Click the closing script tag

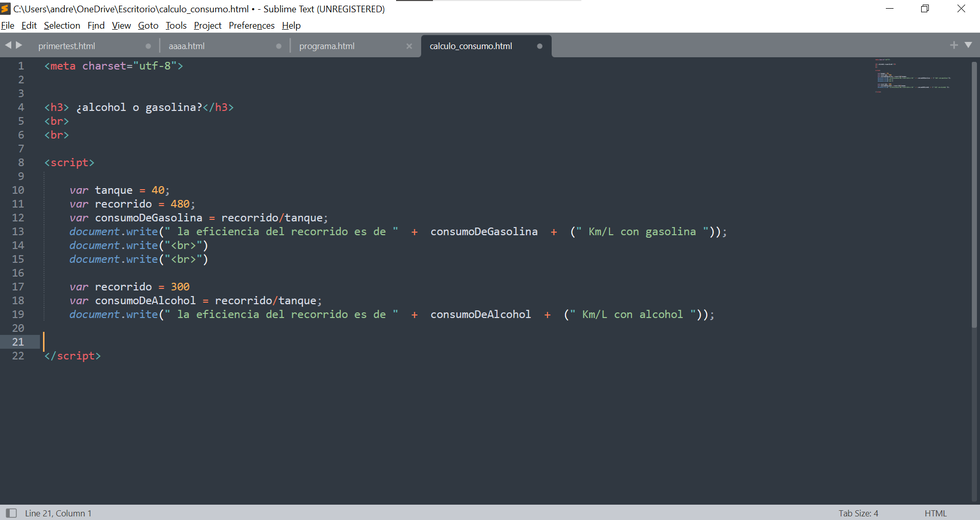(x=72, y=356)
